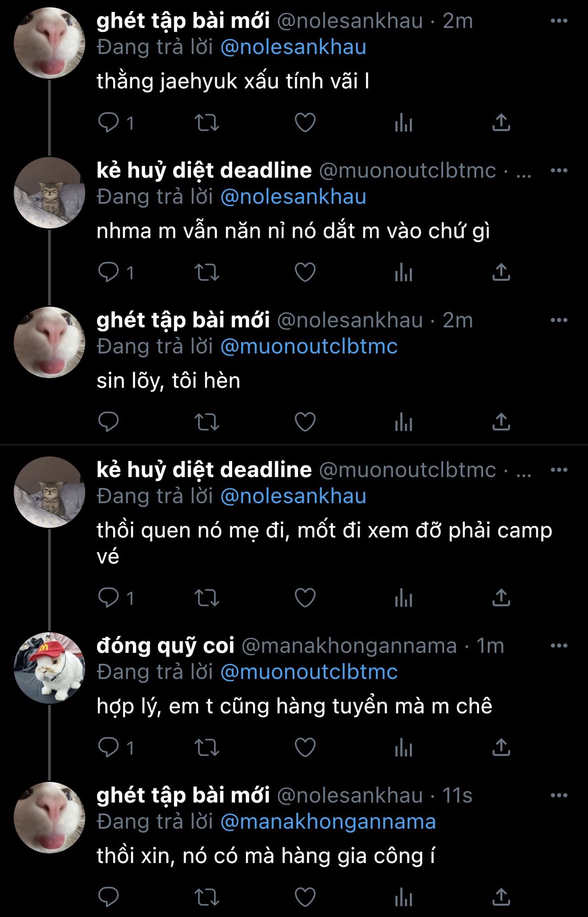Share the "thôi quen nó mẹ đi" tweet
588x917 pixels.
501,597
